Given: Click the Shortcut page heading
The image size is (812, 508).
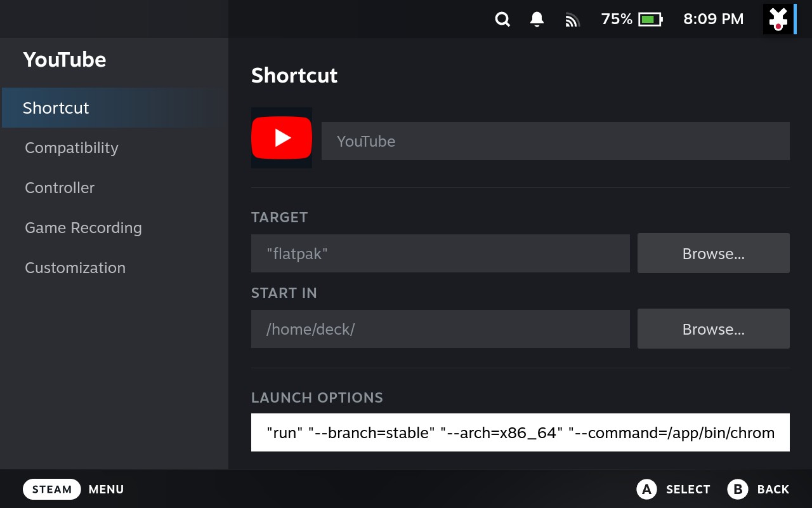Looking at the screenshot, I should [294, 76].
